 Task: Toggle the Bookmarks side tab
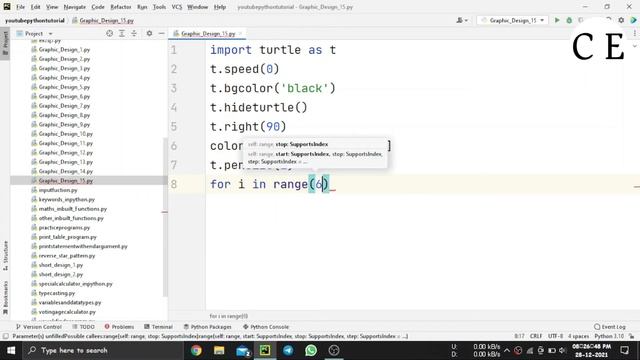(5, 298)
